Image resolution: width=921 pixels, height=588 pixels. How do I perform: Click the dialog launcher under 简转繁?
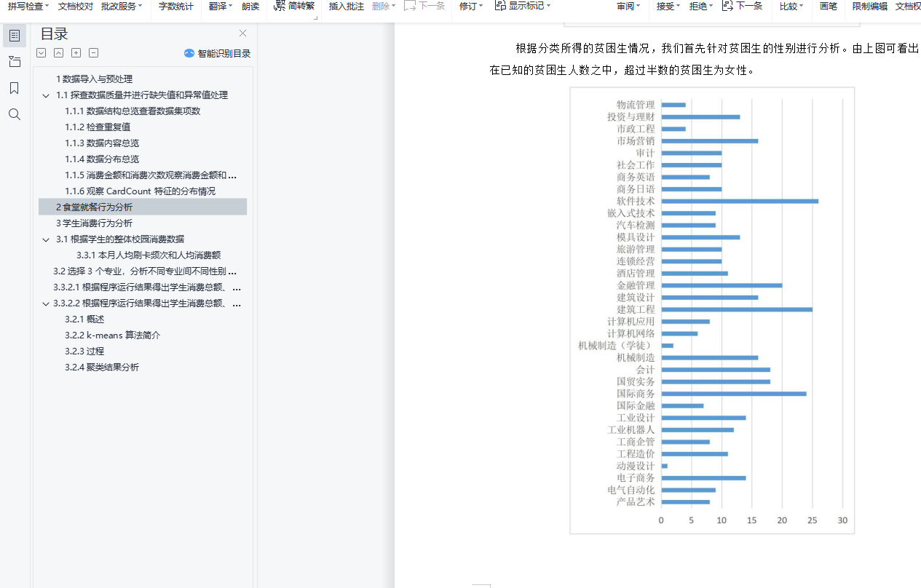(315, 17)
